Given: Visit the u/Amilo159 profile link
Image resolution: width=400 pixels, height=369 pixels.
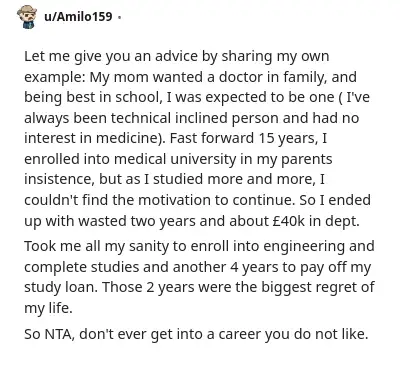Looking at the screenshot, I should click(78, 16).
